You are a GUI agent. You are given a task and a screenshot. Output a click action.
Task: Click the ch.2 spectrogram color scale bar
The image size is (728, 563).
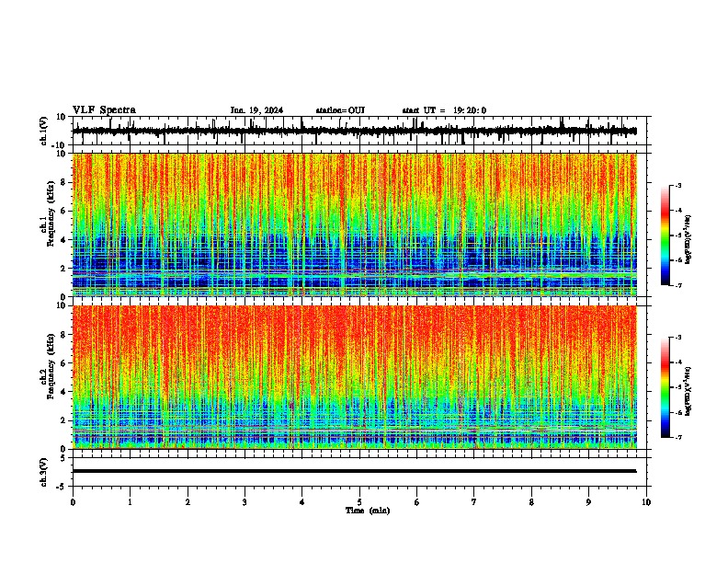(x=665, y=387)
